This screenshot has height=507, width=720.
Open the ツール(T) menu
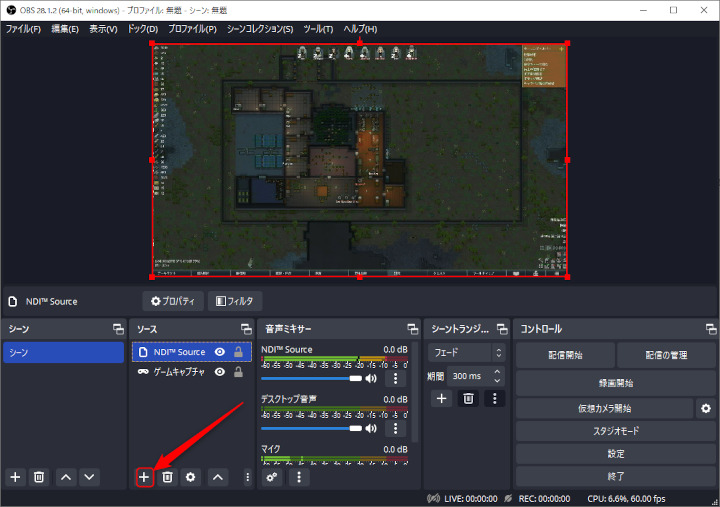tap(318, 29)
